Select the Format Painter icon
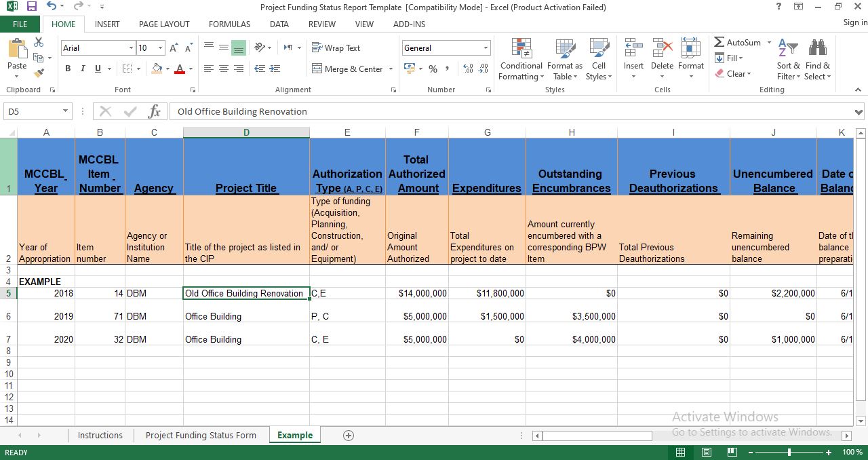Viewport: 868px width, 460px height. [39, 73]
